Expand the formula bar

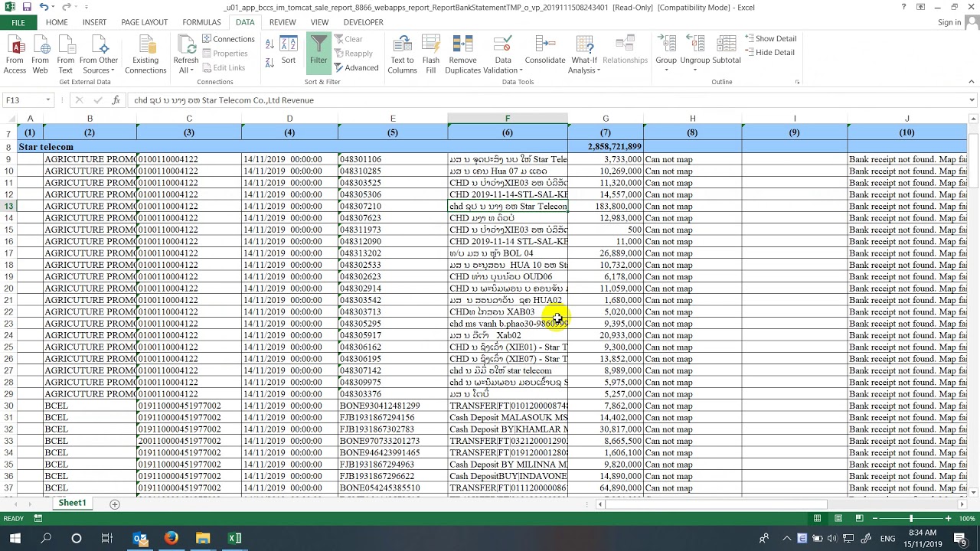(x=972, y=100)
